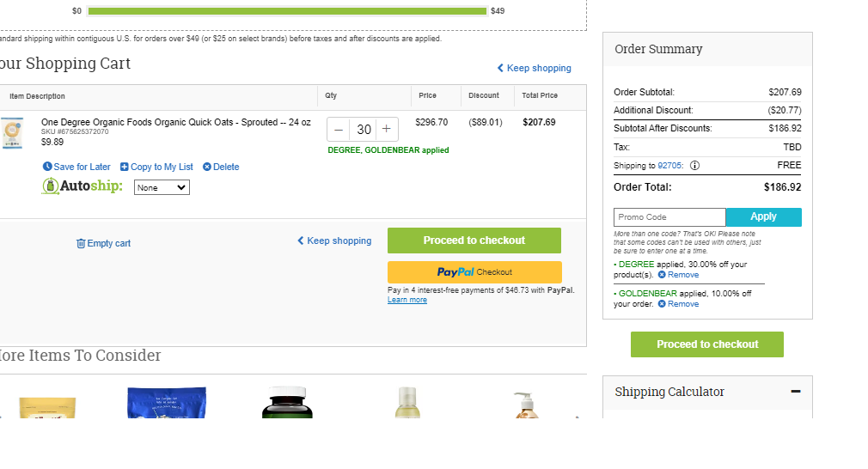The image size is (868, 469).
Task: Click Proceed to checkout under cart
Action: (474, 241)
